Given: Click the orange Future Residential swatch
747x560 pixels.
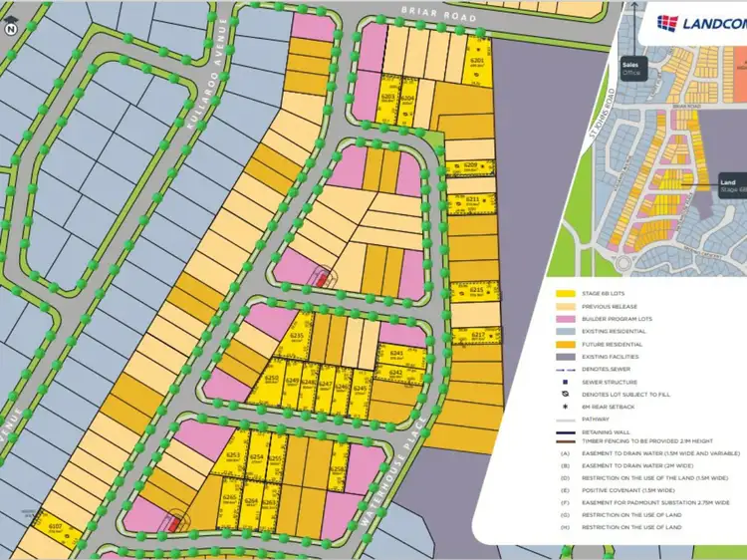Looking at the screenshot, I should click(564, 344).
